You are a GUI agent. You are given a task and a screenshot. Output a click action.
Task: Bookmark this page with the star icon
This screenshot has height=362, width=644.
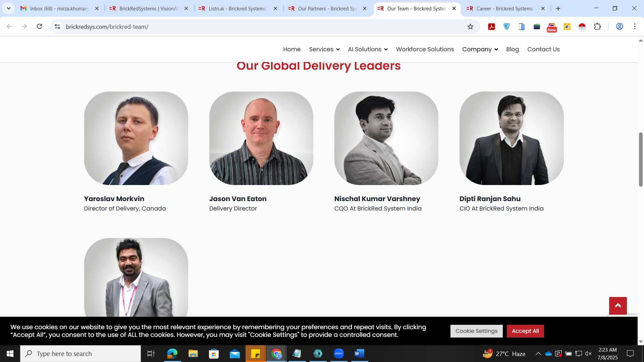point(470,26)
